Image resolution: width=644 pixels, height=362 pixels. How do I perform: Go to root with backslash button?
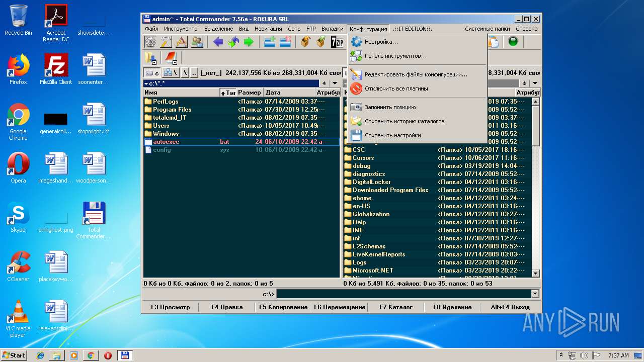tap(185, 73)
